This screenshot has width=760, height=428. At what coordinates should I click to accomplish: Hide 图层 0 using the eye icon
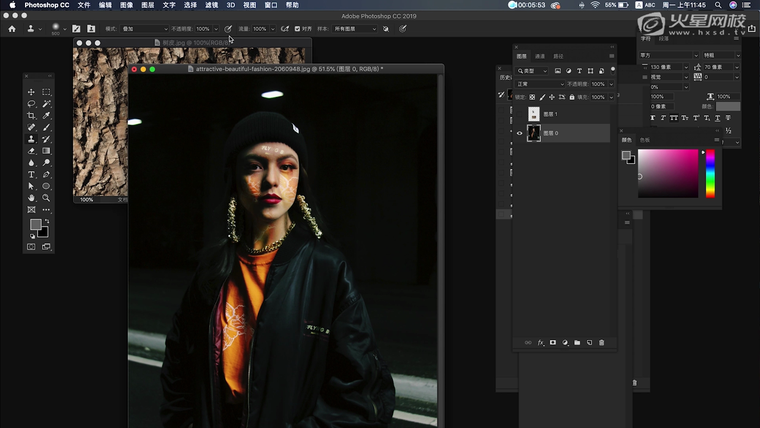click(519, 133)
